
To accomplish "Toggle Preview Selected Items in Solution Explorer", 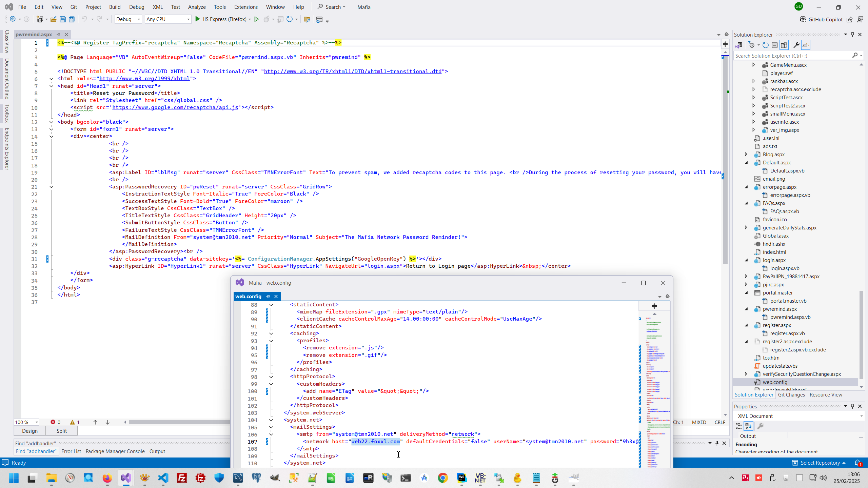I will [806, 45].
